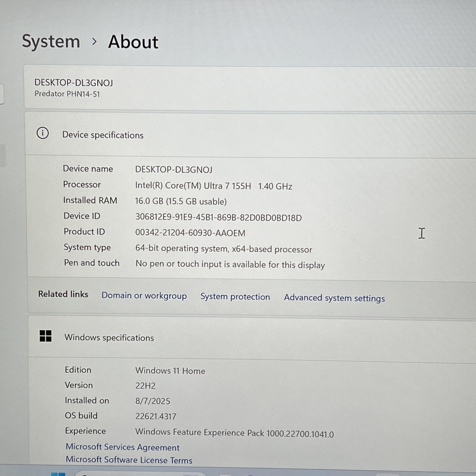This screenshot has width=476, height=476.
Task: Click the Windows logo beside Windows specifications
Action: pos(46,336)
